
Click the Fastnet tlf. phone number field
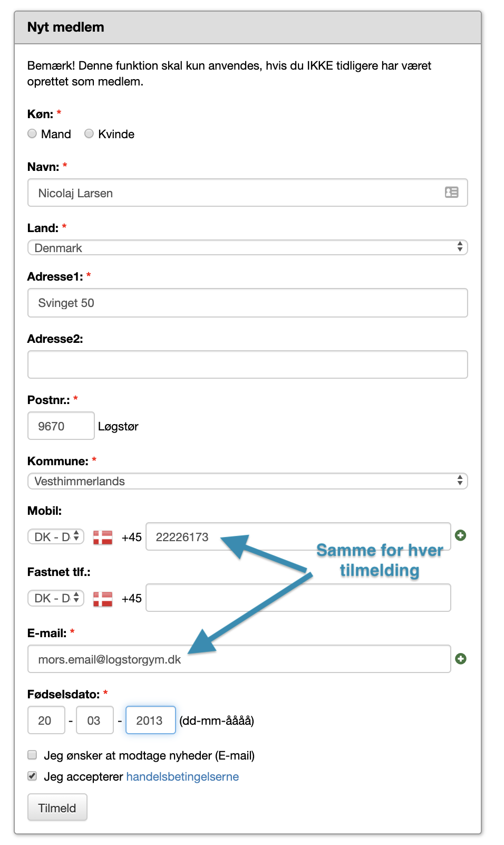pos(298,598)
